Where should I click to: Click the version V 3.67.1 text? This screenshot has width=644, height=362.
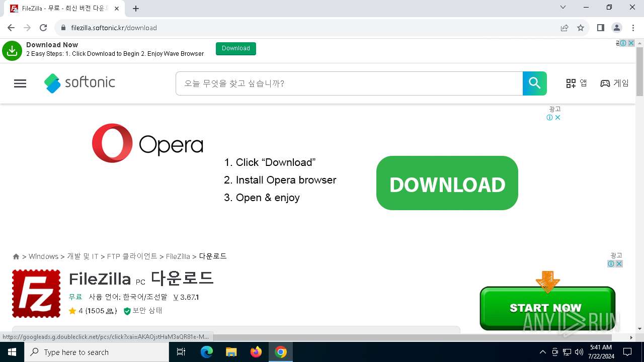186,297
